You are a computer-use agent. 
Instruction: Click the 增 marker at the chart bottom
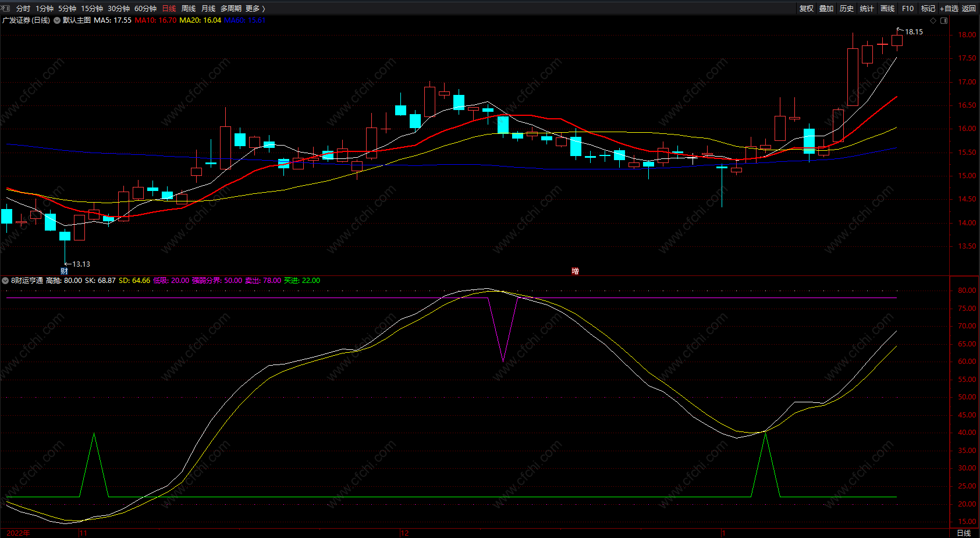575,271
